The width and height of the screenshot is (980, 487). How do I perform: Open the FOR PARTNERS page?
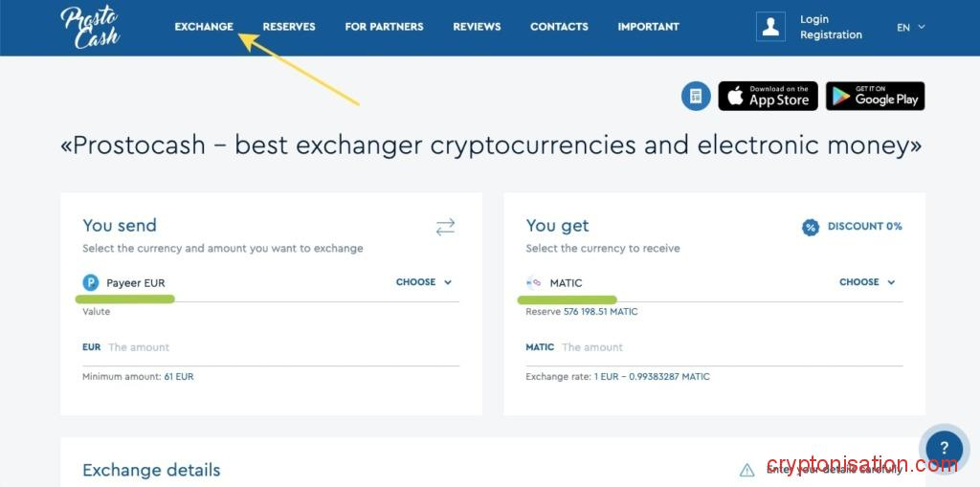[384, 27]
